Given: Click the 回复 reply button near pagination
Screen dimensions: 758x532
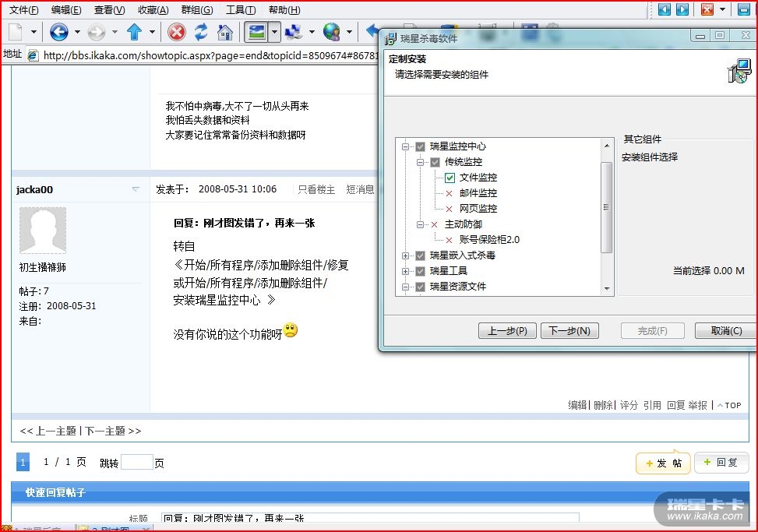Looking at the screenshot, I should pyautogui.click(x=721, y=463).
